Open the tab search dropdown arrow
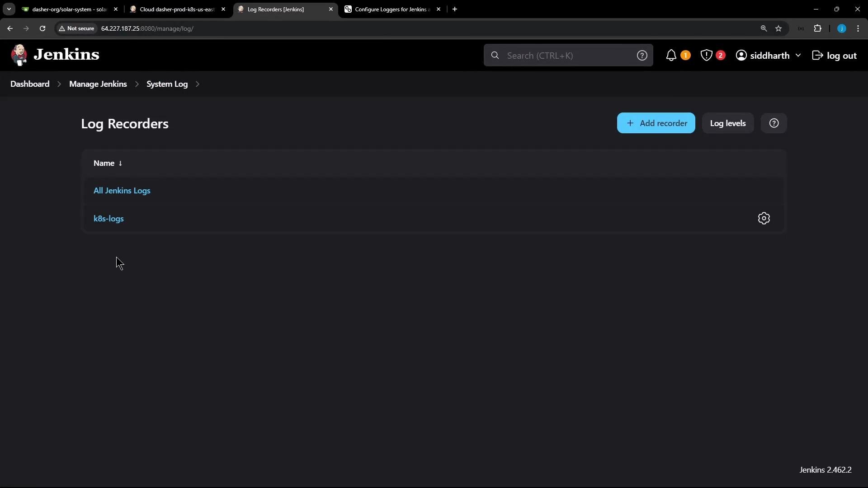Viewport: 868px width, 488px height. click(9, 9)
